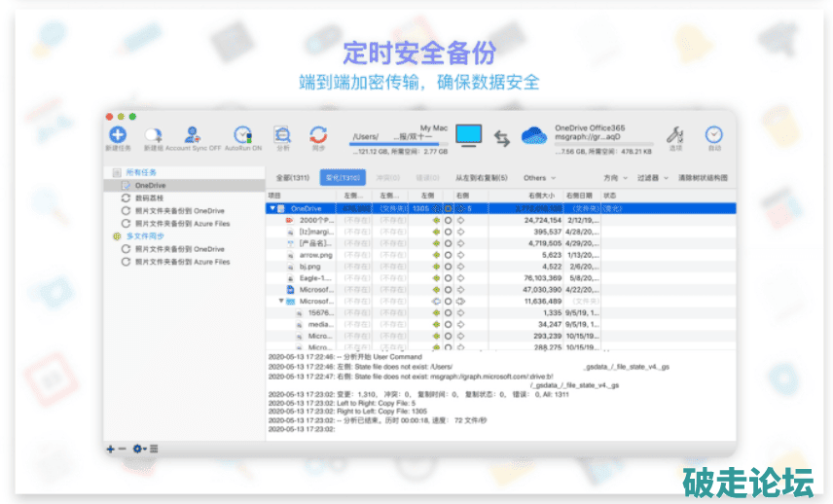Click the OneDrive blue cloud icon
833x504 pixels.
(534, 136)
